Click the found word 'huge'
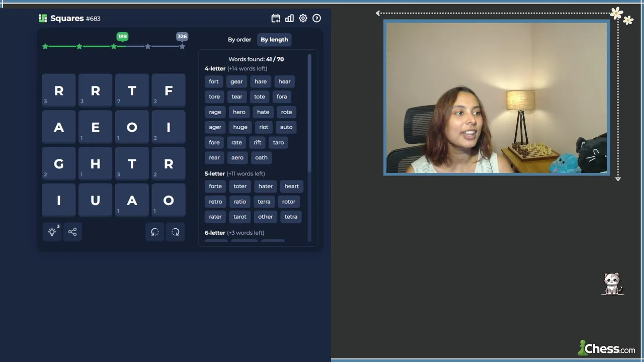This screenshot has width=644, height=362. point(240,127)
